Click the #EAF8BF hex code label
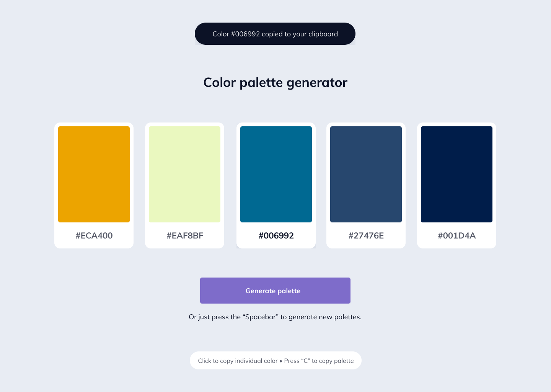 (x=185, y=236)
